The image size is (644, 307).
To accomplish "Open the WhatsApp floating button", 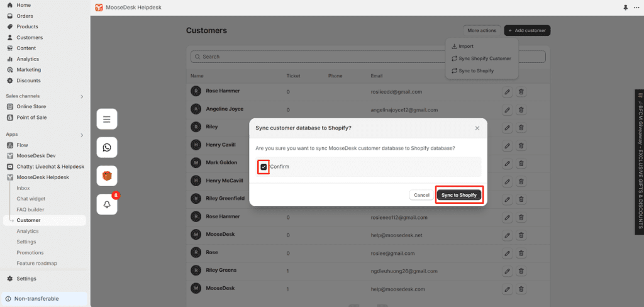I will (x=107, y=148).
